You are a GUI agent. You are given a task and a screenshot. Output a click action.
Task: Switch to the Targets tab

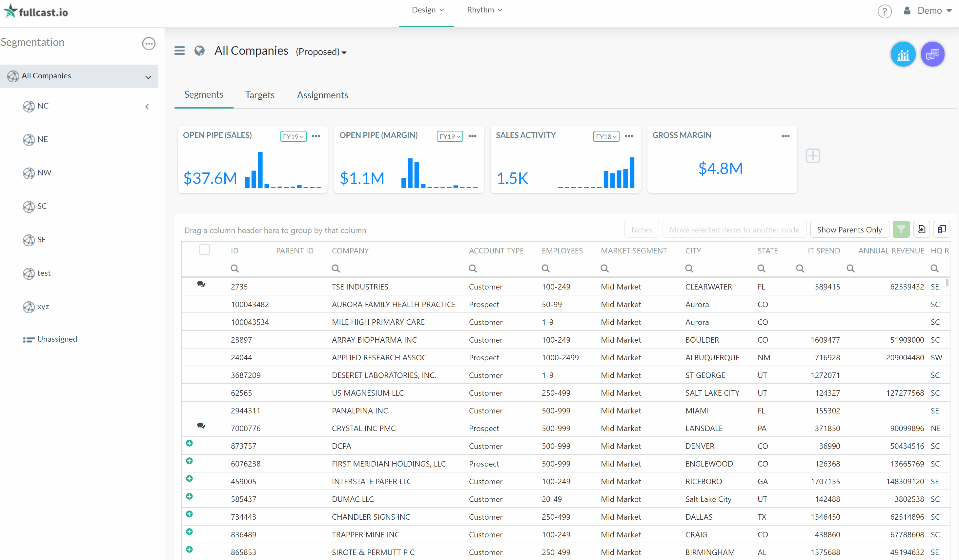coord(259,95)
